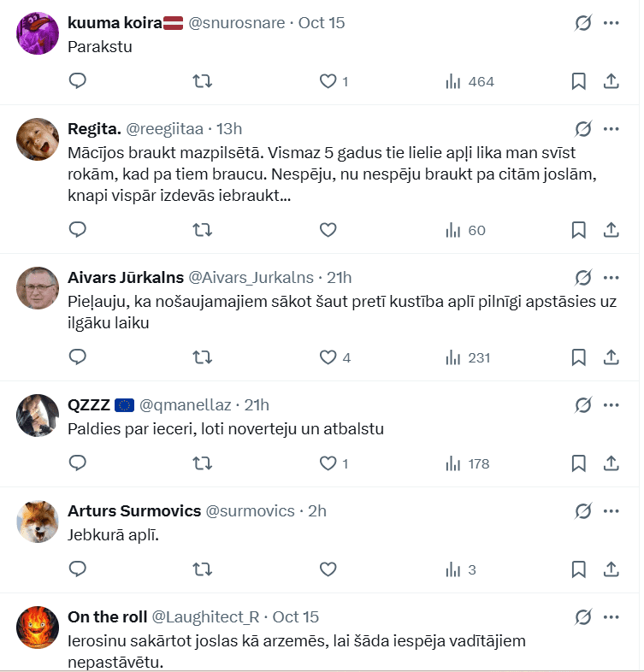This screenshot has height=672, width=644.
Task: Bookmark Arturs Surmovics' post
Action: [578, 569]
